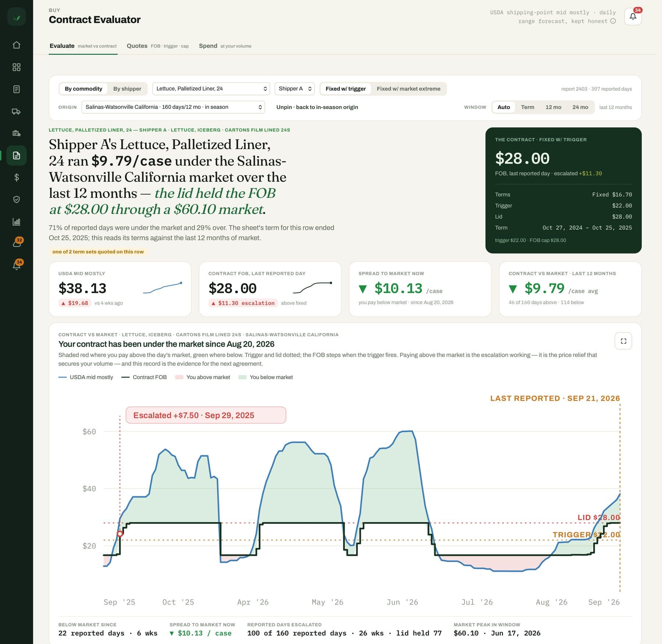Click the TRIGGER $22.00 chart label

point(586,535)
